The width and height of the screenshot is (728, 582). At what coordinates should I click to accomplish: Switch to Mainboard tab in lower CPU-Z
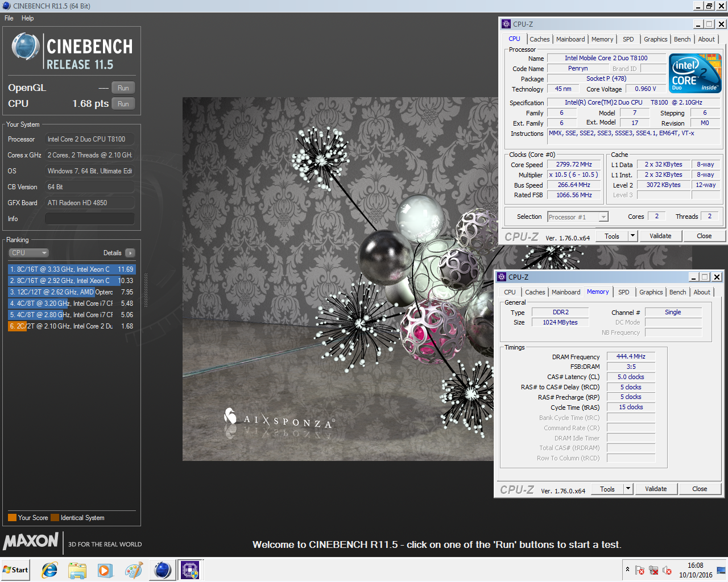(x=566, y=292)
